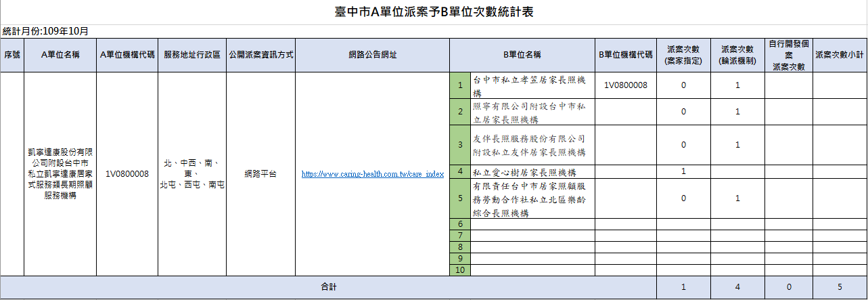Select 案家指定 value 0 for 照寧 row
This screenshot has width=868, height=300.
click(x=683, y=112)
